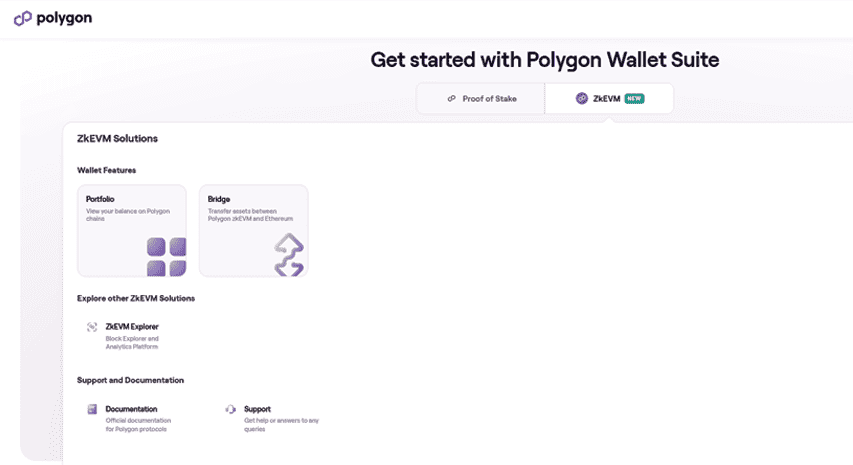This screenshot has width=853, height=465.
Task: Click the green NEW badge
Action: [x=634, y=98]
